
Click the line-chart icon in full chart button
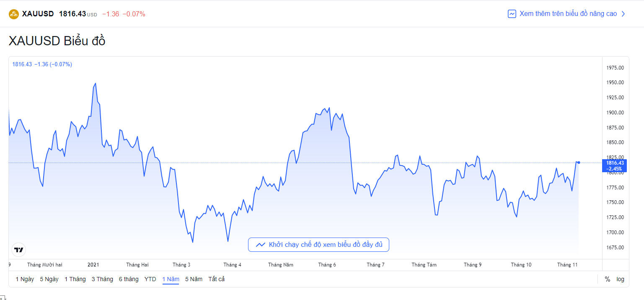tap(260, 245)
